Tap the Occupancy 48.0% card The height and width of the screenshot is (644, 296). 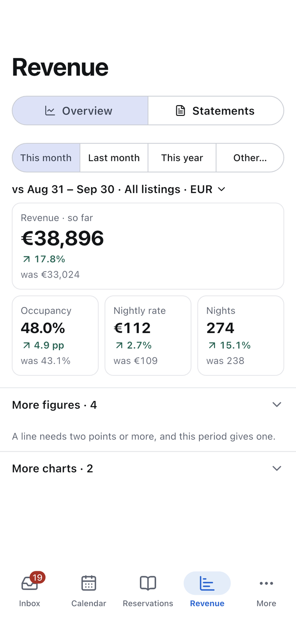55,336
